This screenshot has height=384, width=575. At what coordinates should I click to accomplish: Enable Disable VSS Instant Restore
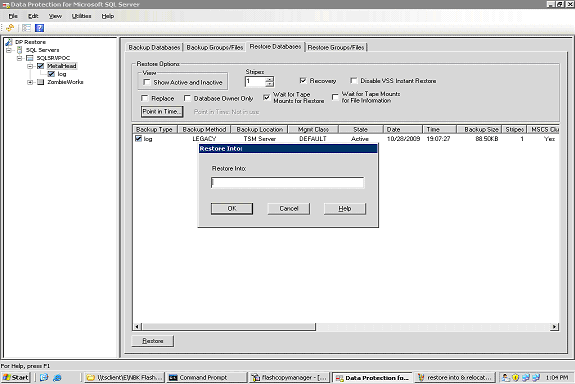pyautogui.click(x=354, y=80)
